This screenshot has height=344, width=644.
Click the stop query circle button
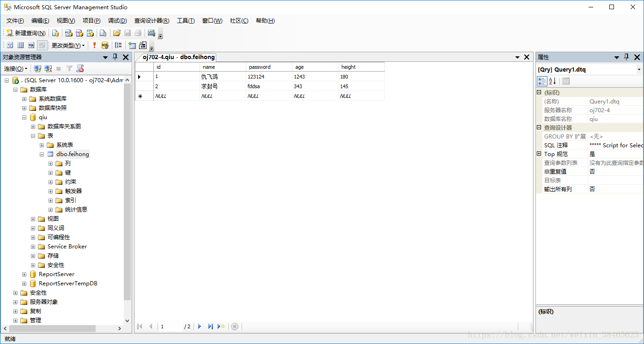tap(235, 326)
